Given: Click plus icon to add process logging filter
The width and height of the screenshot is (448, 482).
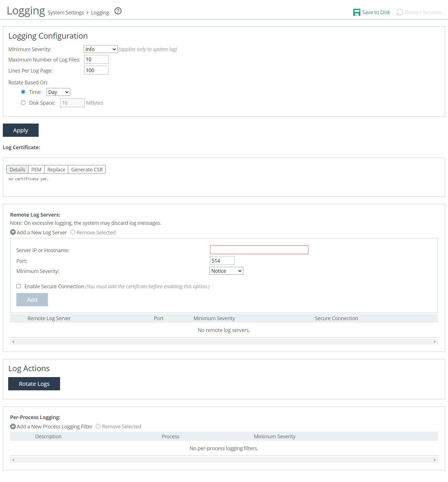Looking at the screenshot, I should (x=13, y=426).
